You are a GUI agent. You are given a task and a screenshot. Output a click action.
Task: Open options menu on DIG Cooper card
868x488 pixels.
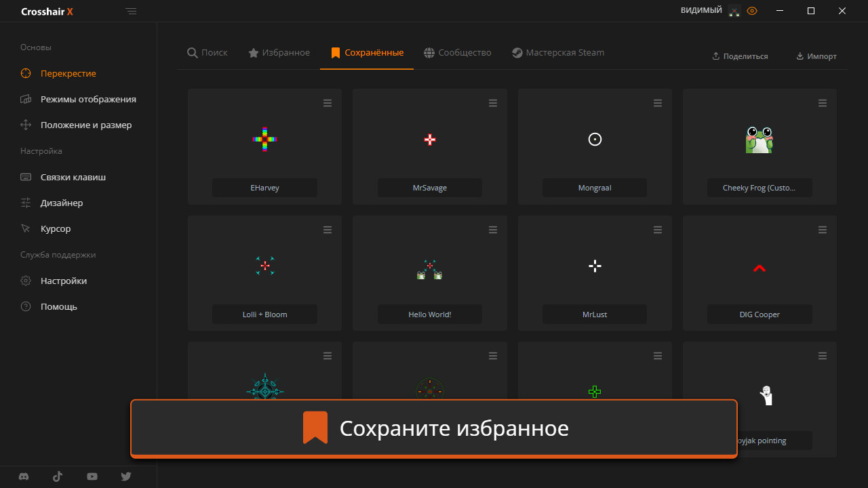(x=823, y=230)
